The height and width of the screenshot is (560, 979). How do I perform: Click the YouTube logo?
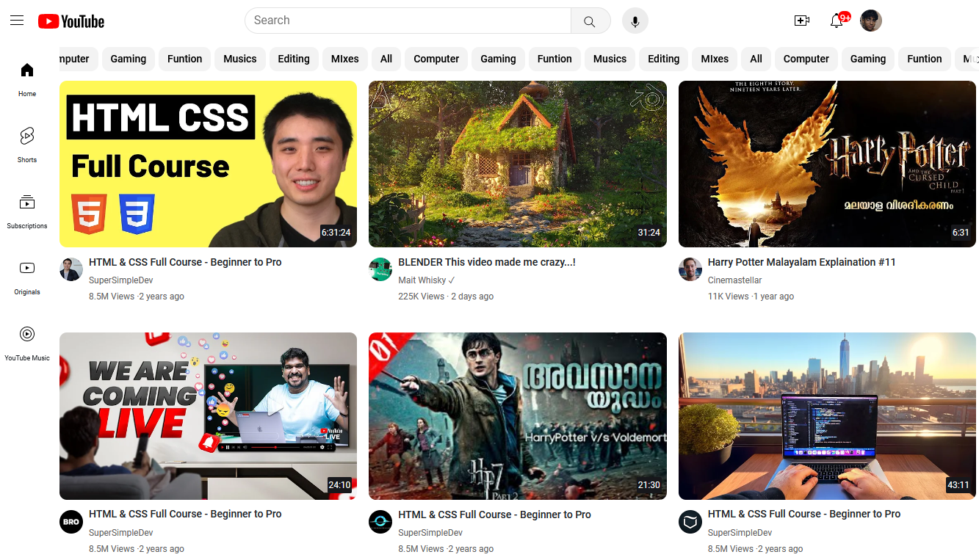(71, 21)
